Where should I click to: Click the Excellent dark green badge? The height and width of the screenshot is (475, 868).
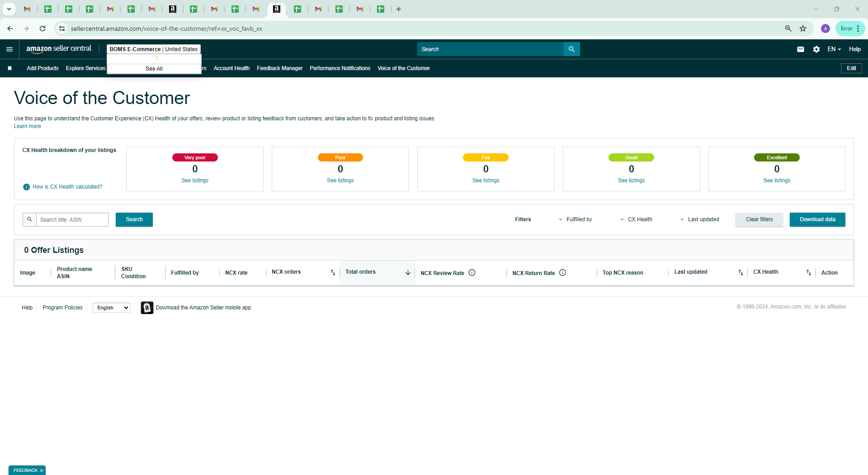(x=777, y=157)
